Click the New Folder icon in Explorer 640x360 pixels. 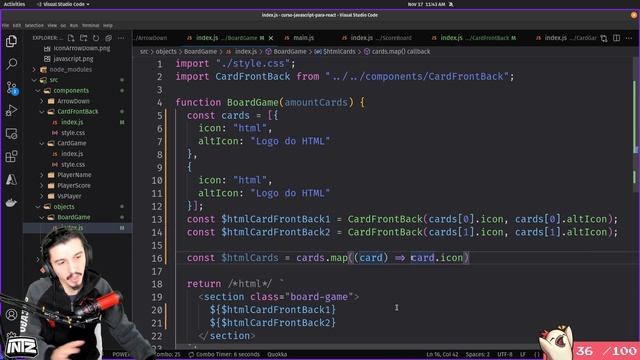point(84,38)
